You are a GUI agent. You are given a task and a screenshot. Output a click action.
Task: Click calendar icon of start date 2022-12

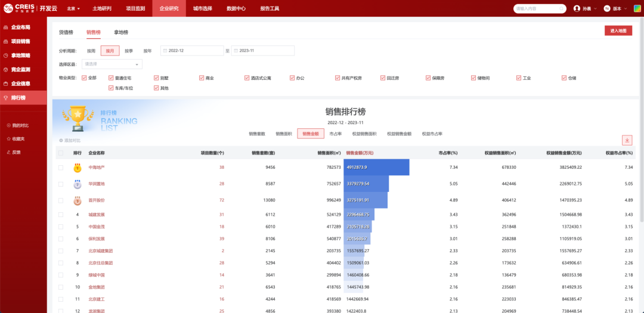coord(165,51)
